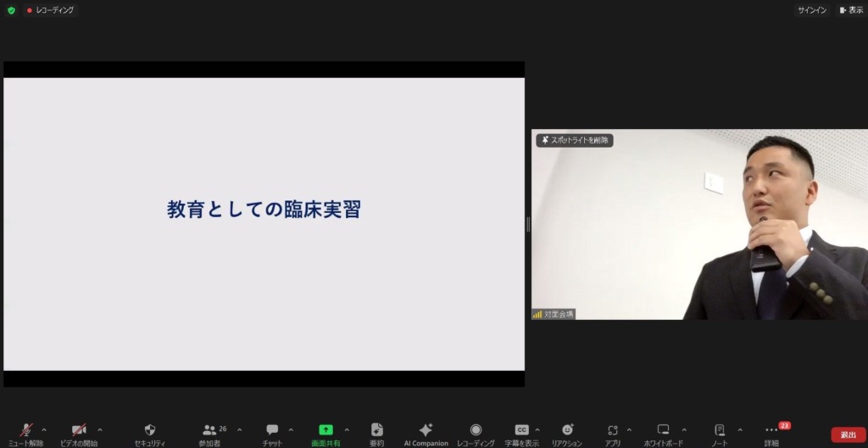Open the Reactions (リアクション) smiley icon

pos(567,430)
